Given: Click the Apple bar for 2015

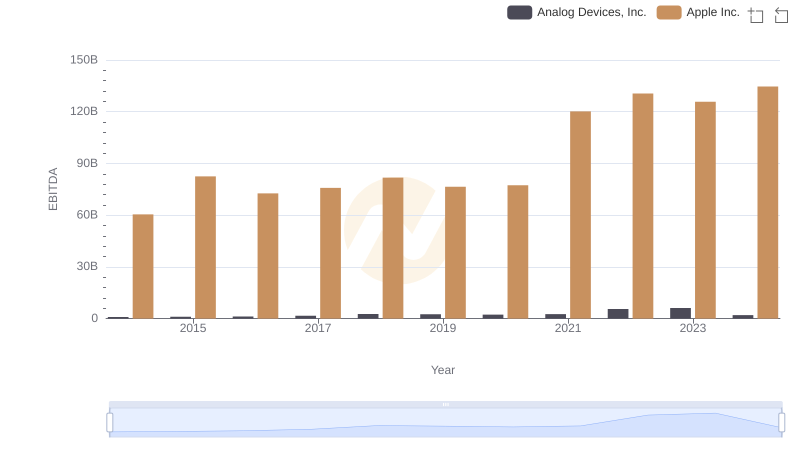Looking at the screenshot, I should coord(205,247).
